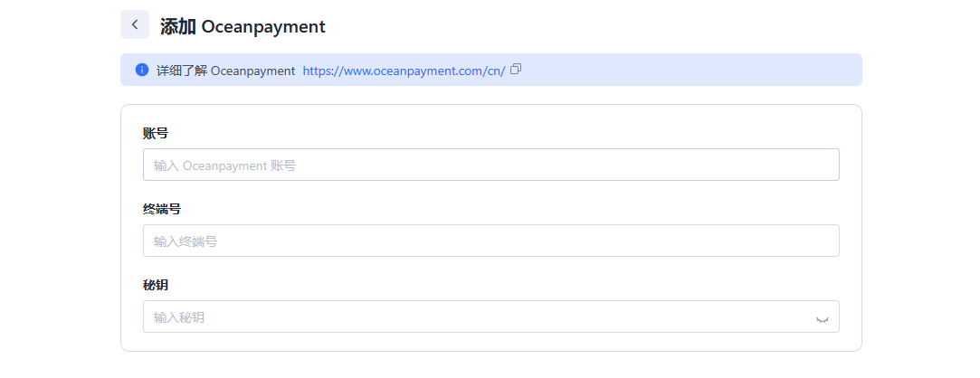980x378 pixels.
Task: Click the 添加 Oceanpayment page heading
Action: pyautogui.click(x=243, y=26)
